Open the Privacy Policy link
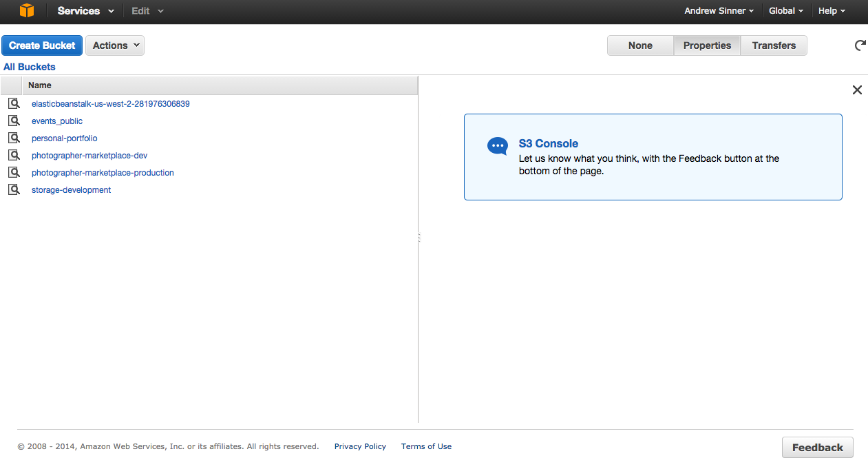Screen dimensions: 868x458 [360, 446]
